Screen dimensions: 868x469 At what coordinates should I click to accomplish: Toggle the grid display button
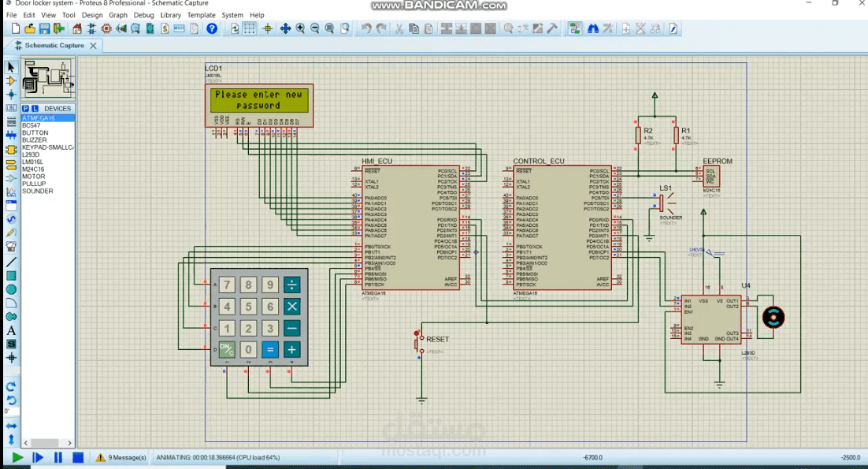tap(250, 29)
